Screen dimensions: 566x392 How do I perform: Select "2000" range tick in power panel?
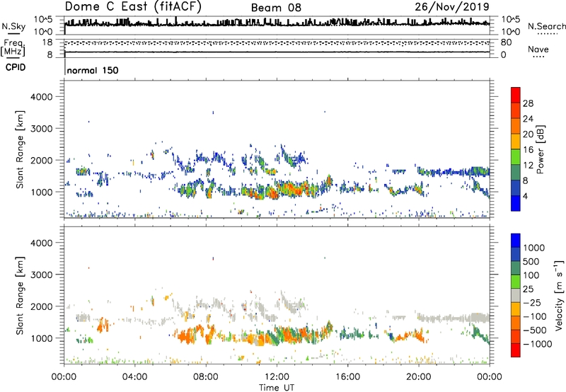pyautogui.click(x=42, y=160)
